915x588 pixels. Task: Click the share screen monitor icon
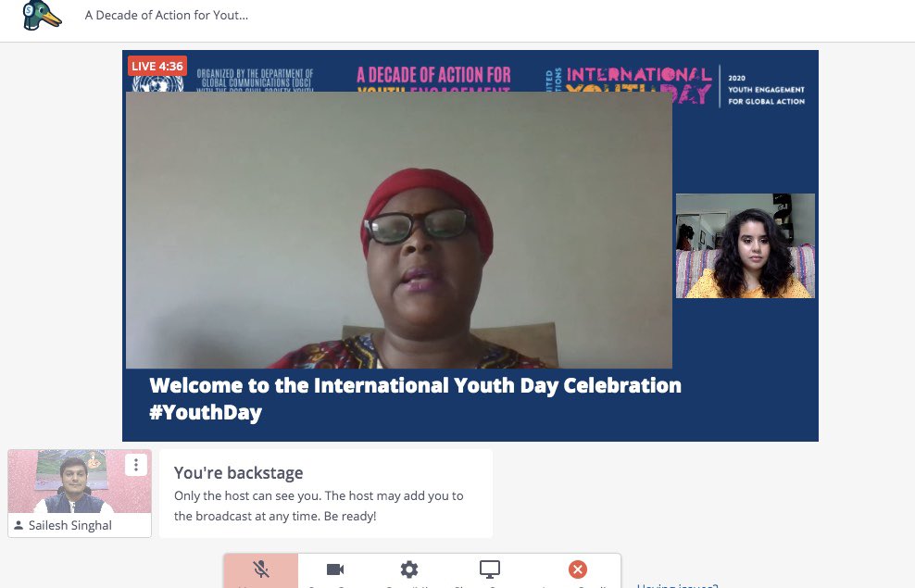click(x=490, y=569)
